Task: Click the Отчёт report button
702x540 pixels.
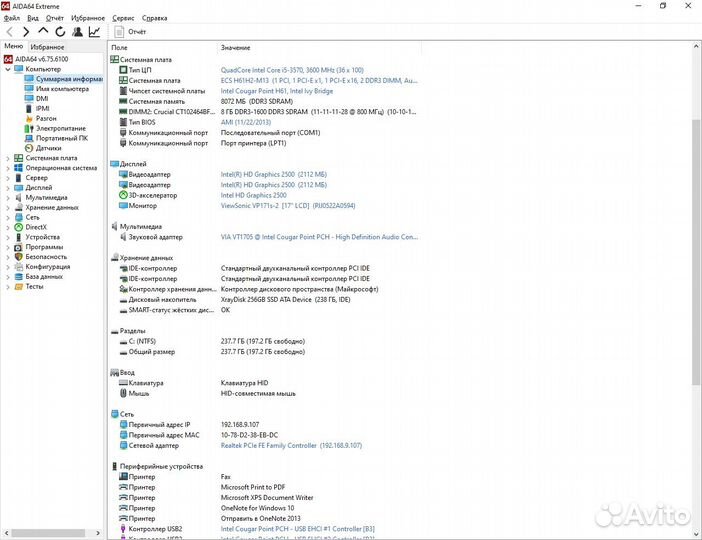Action: point(130,32)
